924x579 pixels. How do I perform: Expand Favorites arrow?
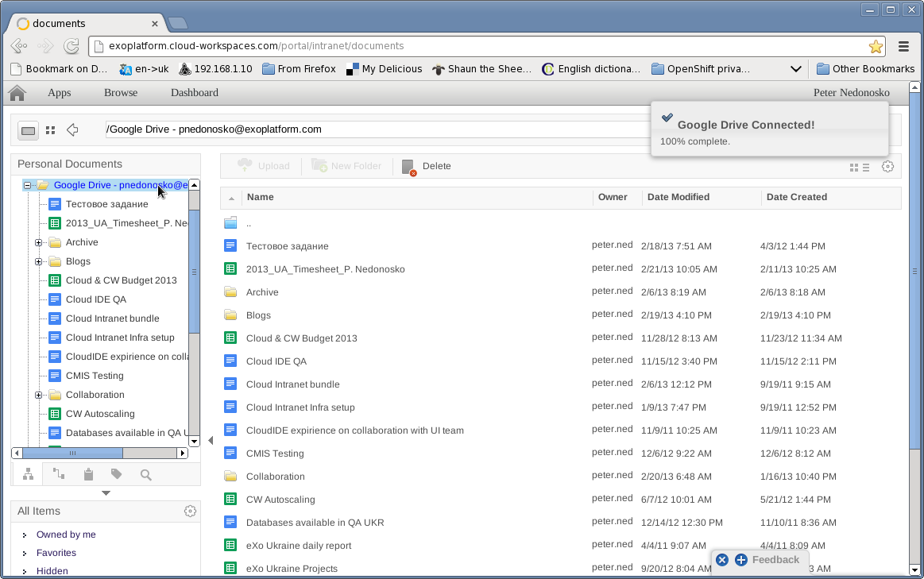[24, 554]
